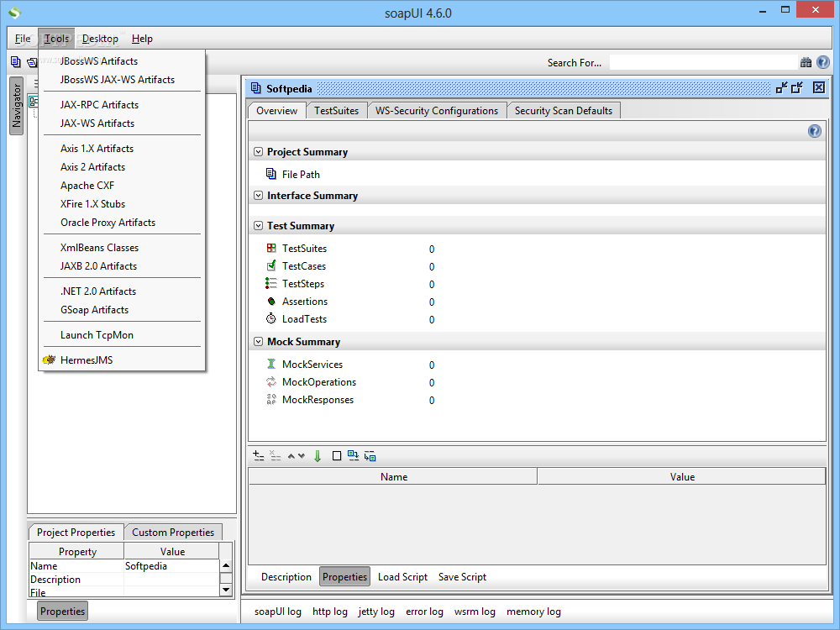840x630 pixels.
Task: Click green down arrow sort icon
Action: pyautogui.click(x=318, y=456)
